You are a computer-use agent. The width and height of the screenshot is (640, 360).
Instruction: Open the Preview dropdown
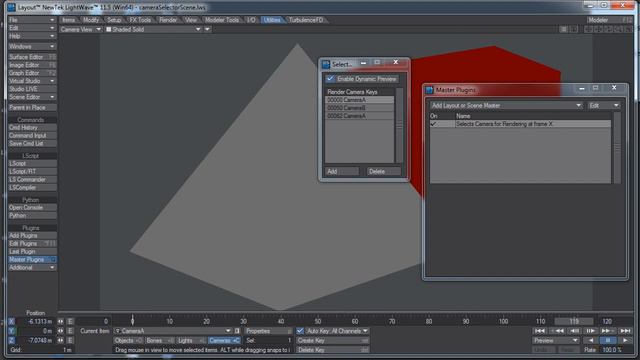[x=556, y=340]
